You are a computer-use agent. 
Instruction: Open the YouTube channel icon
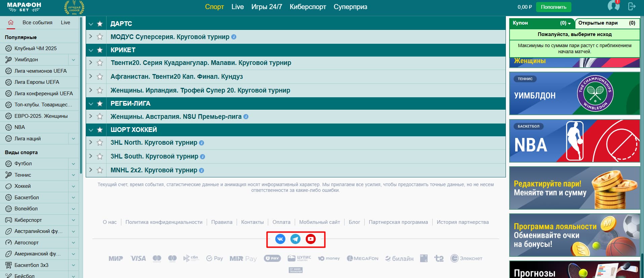coord(311,239)
